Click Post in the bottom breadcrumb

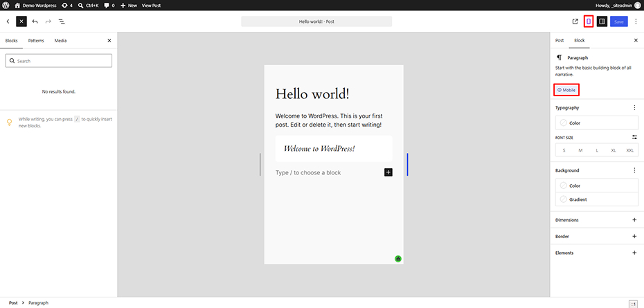[x=13, y=302]
